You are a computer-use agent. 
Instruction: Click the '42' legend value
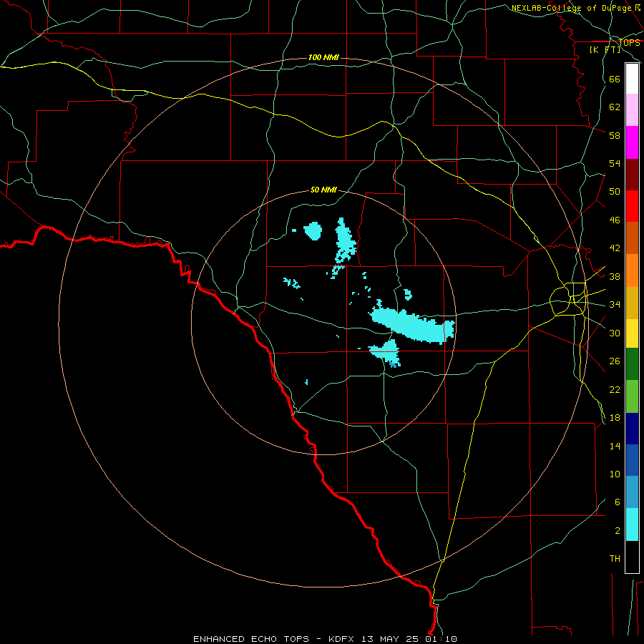pos(615,248)
